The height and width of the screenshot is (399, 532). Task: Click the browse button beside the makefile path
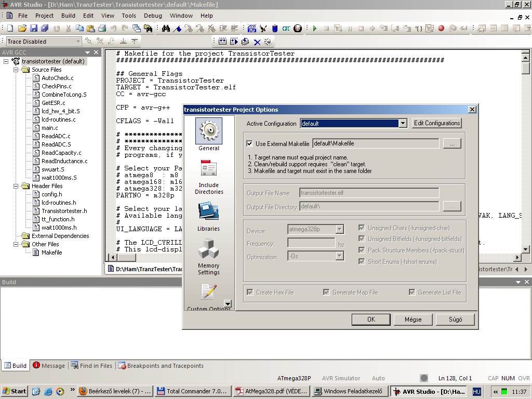pos(452,143)
